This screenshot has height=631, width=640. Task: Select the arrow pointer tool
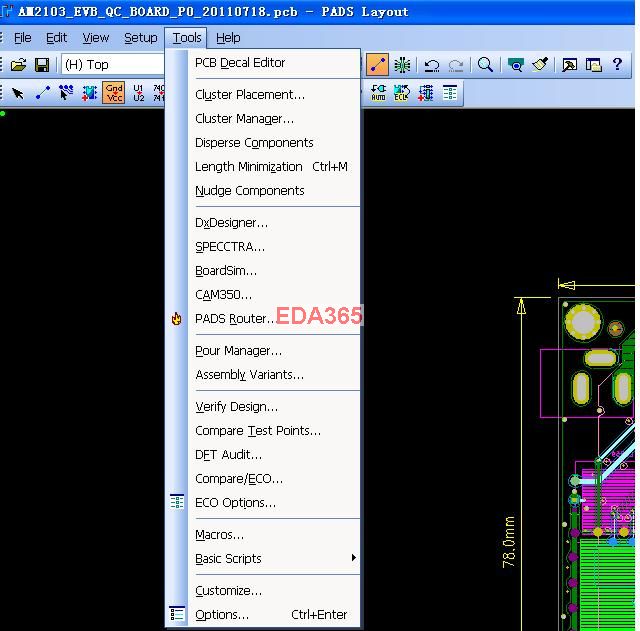18,93
